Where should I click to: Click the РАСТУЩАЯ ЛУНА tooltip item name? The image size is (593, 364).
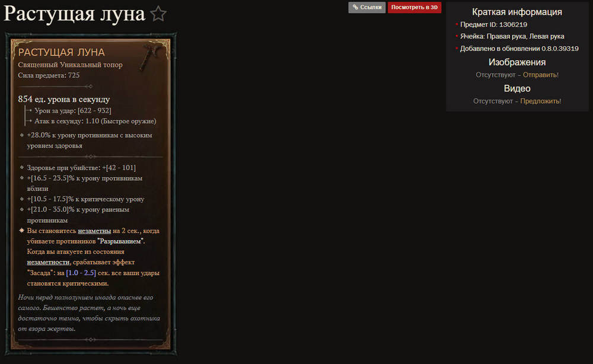(x=62, y=52)
